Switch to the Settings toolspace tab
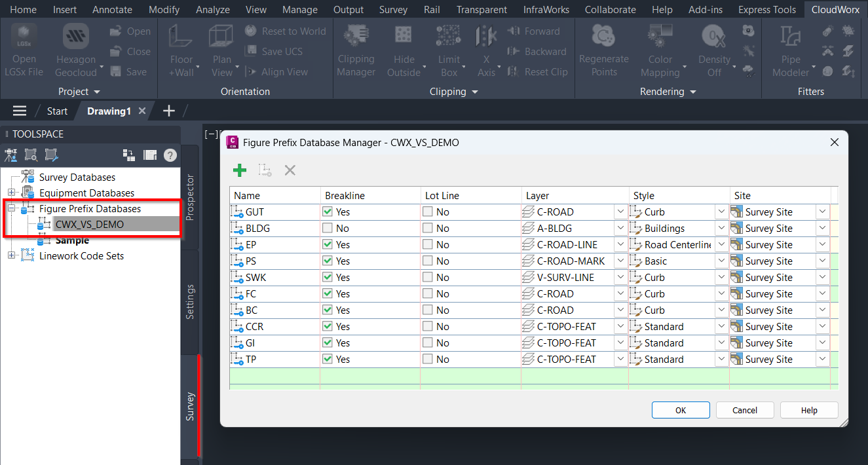Screen dimensions: 868x465 point(190,301)
